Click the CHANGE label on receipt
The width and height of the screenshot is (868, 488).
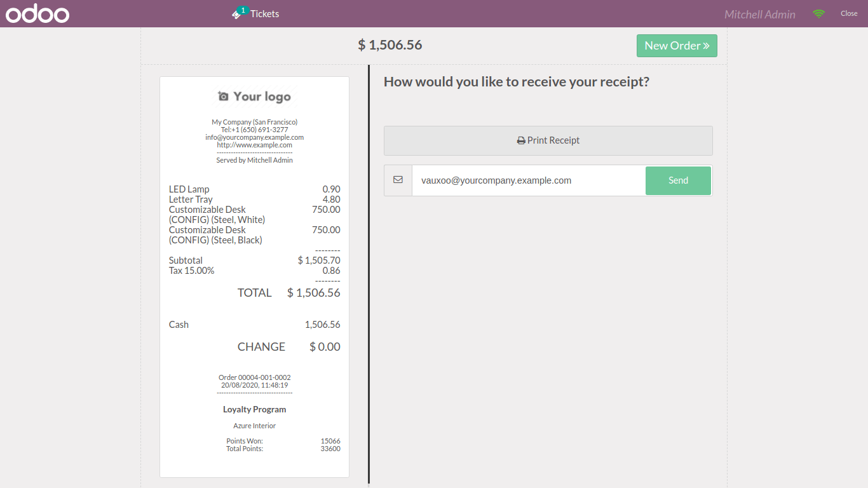point(261,347)
